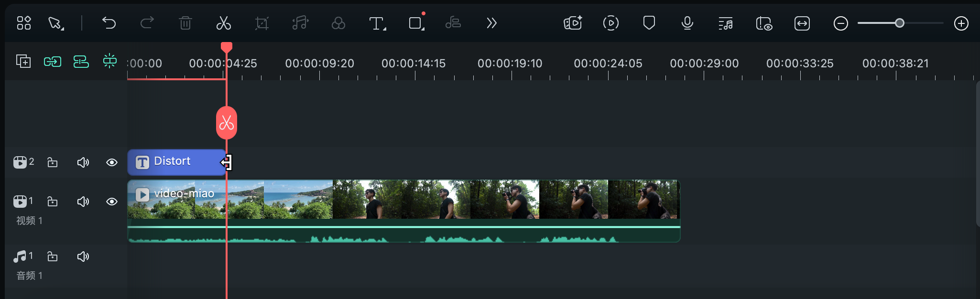Mute video track 2 audio

click(83, 162)
